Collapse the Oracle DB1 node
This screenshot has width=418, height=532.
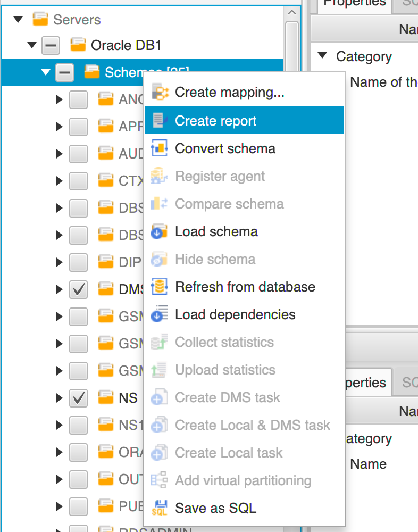pyautogui.click(x=32, y=45)
